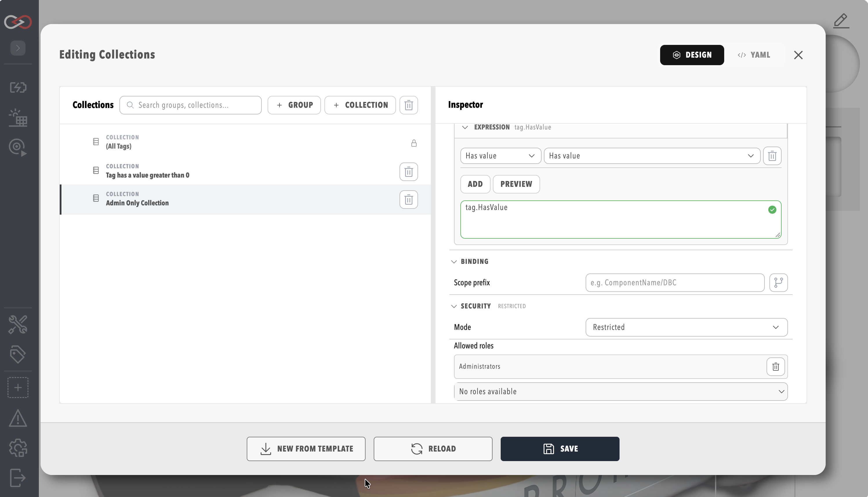Click the dashed add-widget sidebar icon

[18, 388]
